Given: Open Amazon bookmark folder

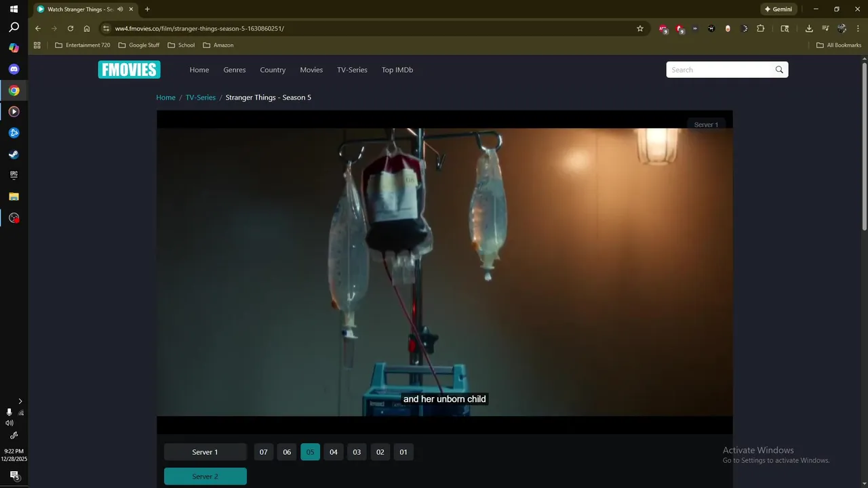Looking at the screenshot, I should click(x=218, y=45).
